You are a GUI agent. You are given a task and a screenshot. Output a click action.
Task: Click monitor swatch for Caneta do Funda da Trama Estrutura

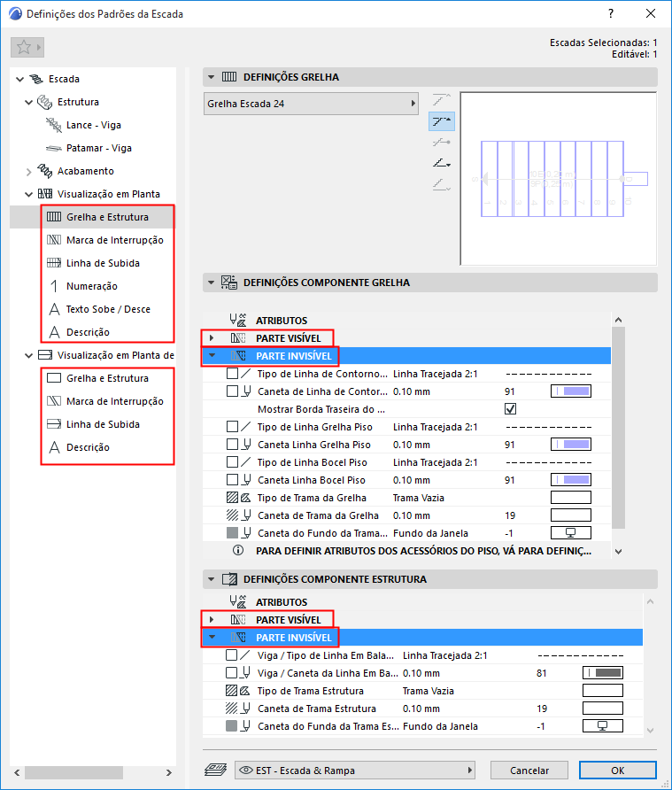coord(602,726)
